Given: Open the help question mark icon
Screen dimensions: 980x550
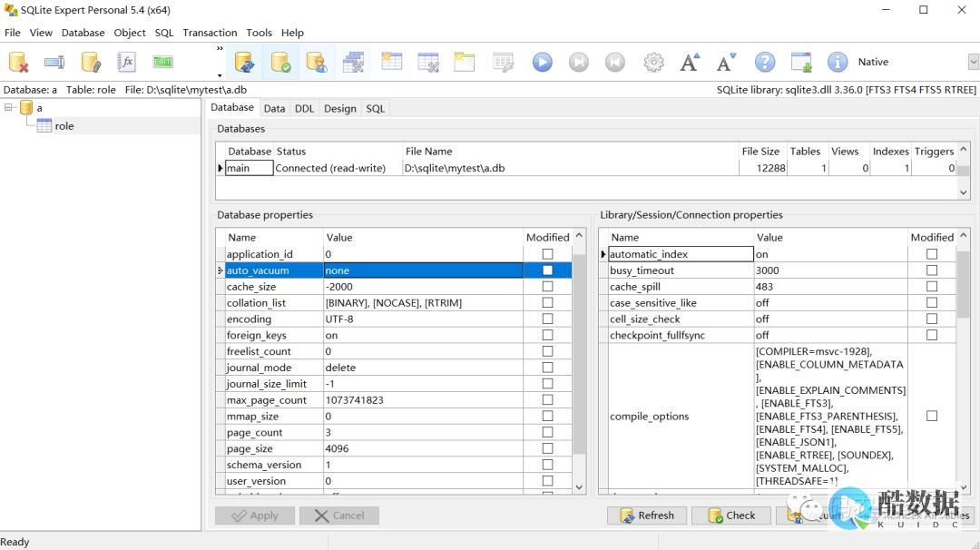Looking at the screenshot, I should click(x=764, y=62).
